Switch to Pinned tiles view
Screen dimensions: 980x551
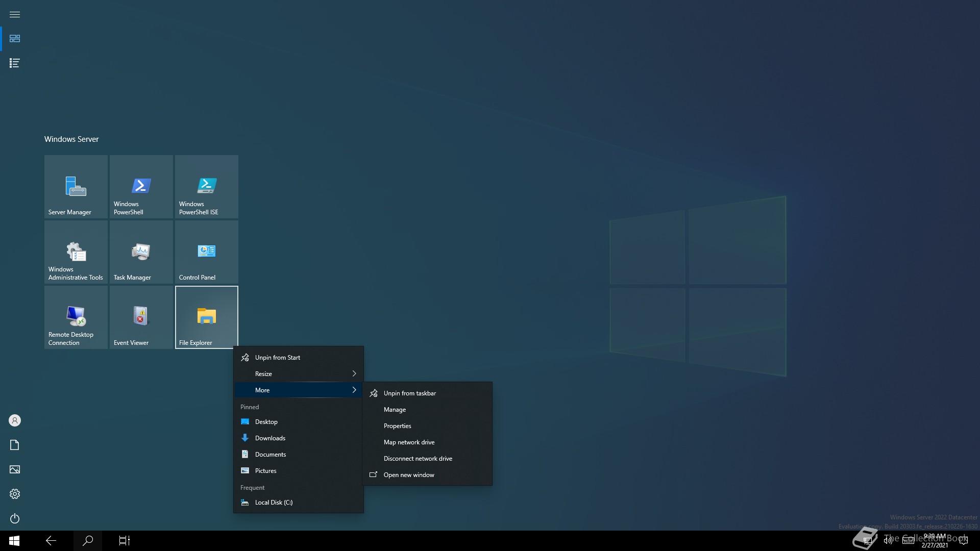point(15,39)
